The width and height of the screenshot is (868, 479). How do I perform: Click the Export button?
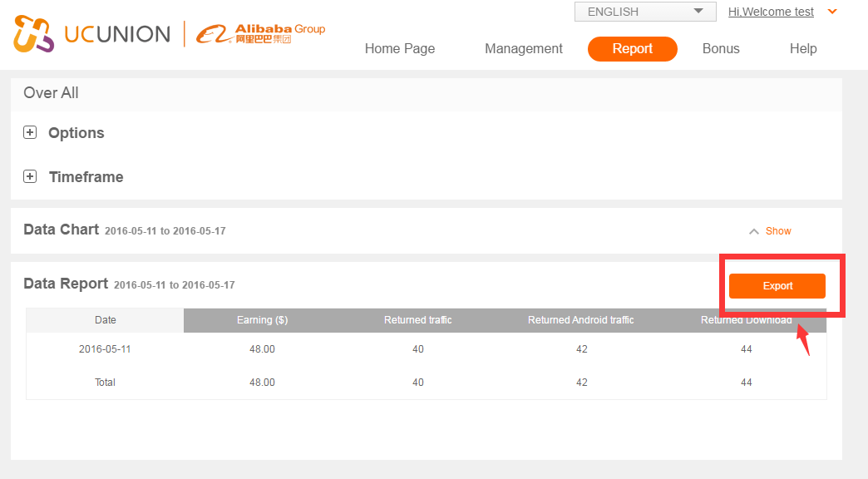point(777,286)
